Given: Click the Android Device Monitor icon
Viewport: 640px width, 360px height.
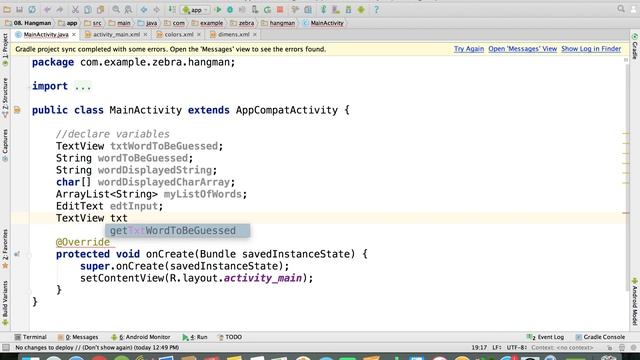Looking at the screenshot, I should 361,9.
